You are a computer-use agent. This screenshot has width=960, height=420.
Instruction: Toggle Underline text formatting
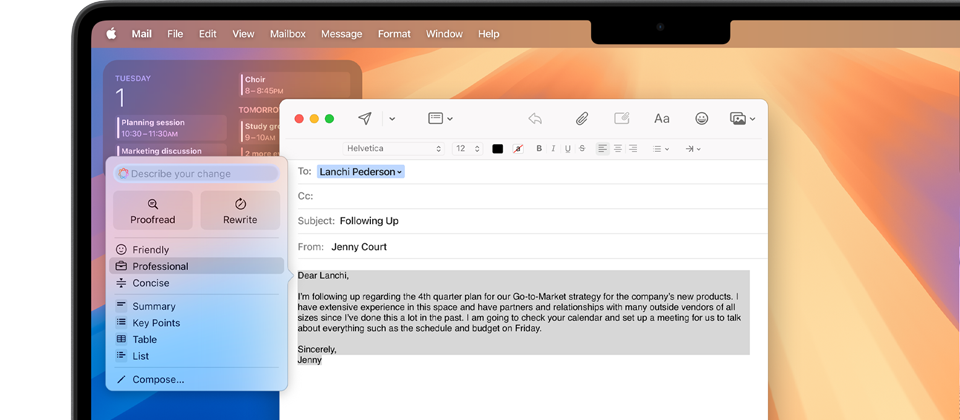pyautogui.click(x=567, y=149)
